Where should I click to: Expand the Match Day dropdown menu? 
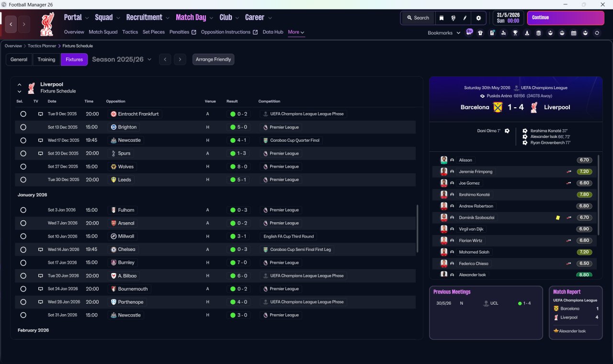coord(194,18)
